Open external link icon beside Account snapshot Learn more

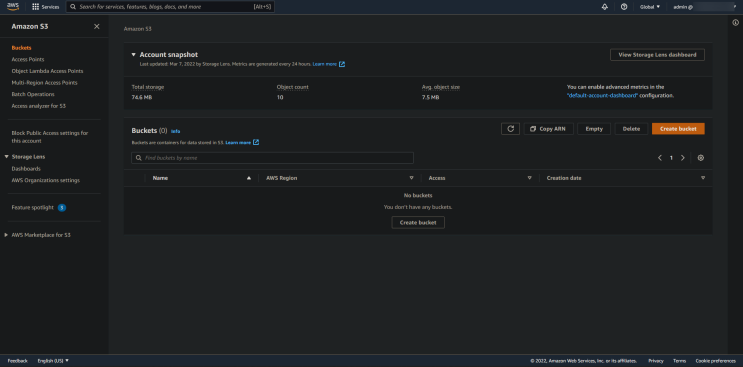pyautogui.click(x=342, y=64)
